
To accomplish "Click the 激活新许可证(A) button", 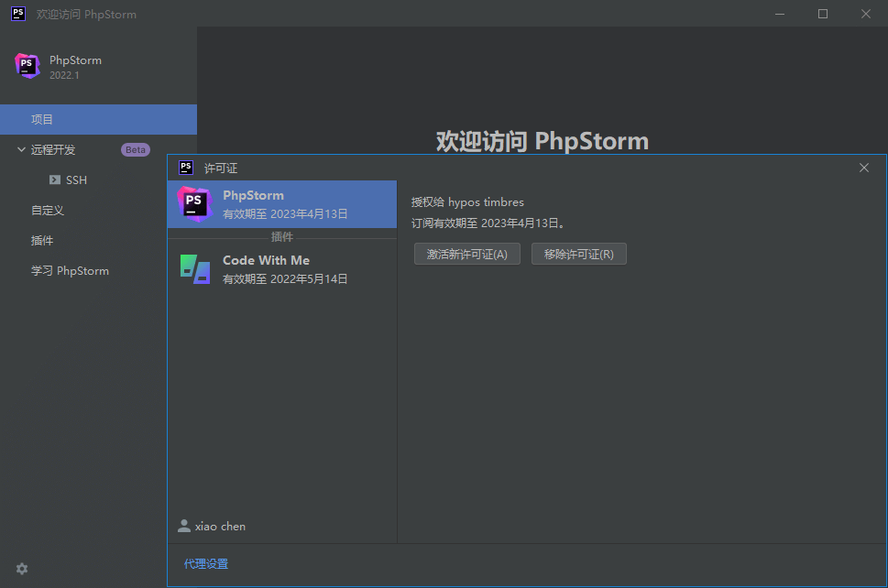I will click(x=466, y=255).
